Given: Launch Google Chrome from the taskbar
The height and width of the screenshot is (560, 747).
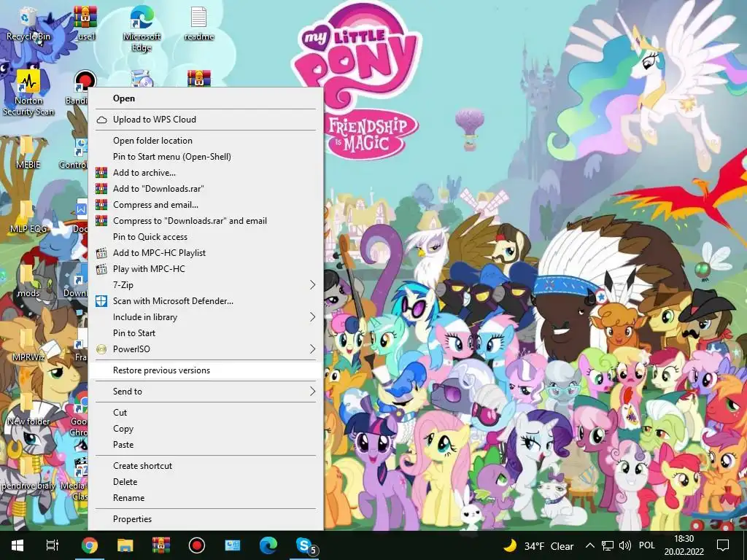Looking at the screenshot, I should coord(89,545).
